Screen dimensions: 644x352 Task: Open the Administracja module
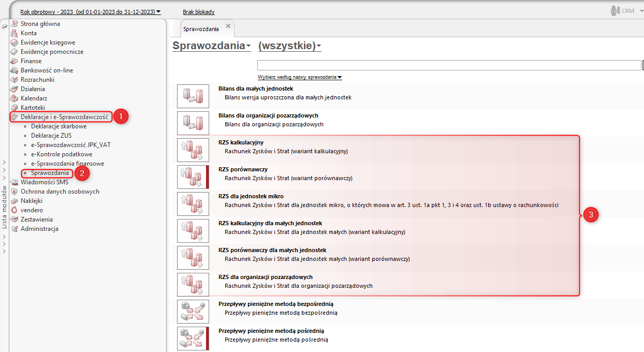39,229
